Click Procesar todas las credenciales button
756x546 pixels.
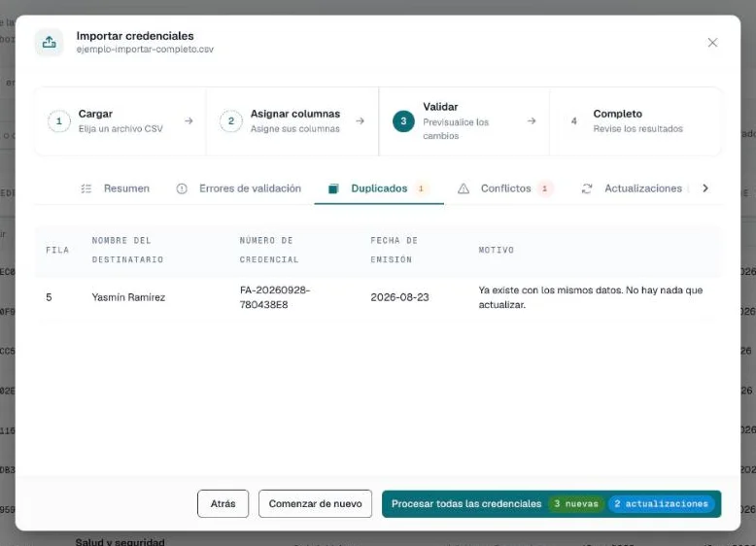click(x=551, y=503)
